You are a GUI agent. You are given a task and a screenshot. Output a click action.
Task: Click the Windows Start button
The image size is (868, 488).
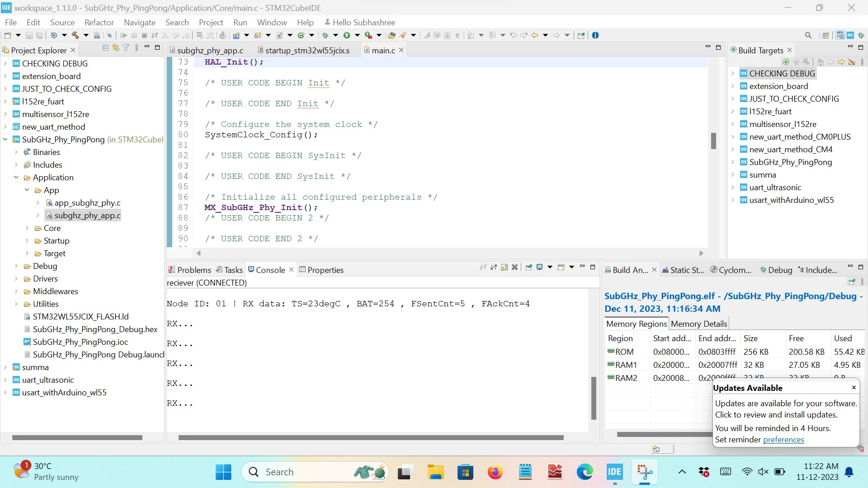pyautogui.click(x=223, y=472)
